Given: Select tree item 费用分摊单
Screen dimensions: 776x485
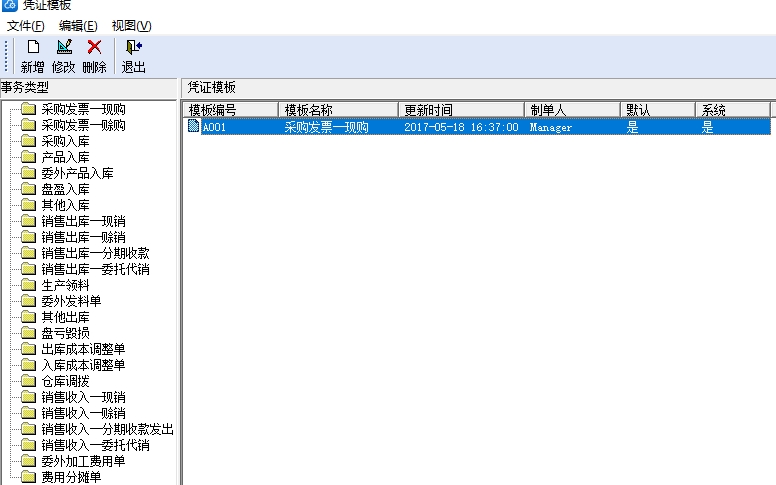Looking at the screenshot, I should (71, 477).
